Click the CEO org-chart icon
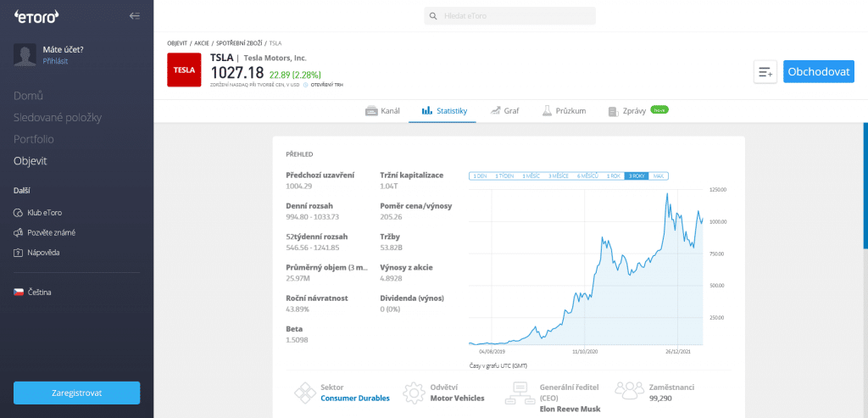868x418 pixels. 521,393
